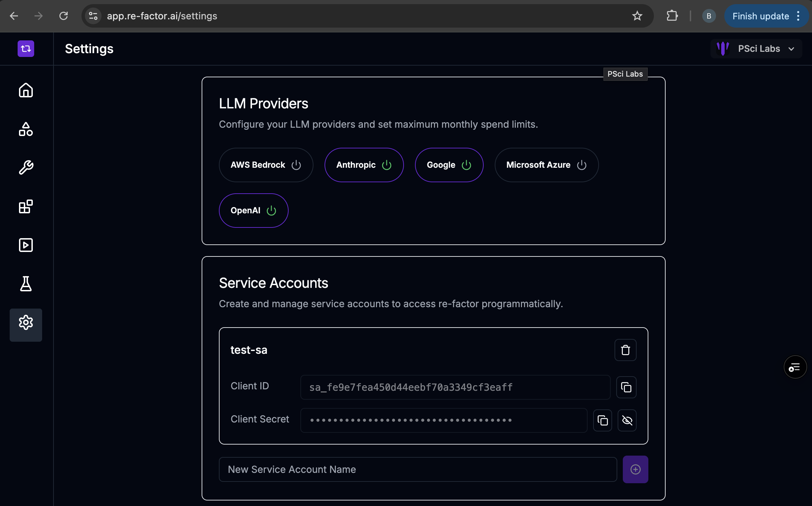The width and height of the screenshot is (812, 506).
Task: Click the New Service Account Name field
Action: [x=418, y=469]
